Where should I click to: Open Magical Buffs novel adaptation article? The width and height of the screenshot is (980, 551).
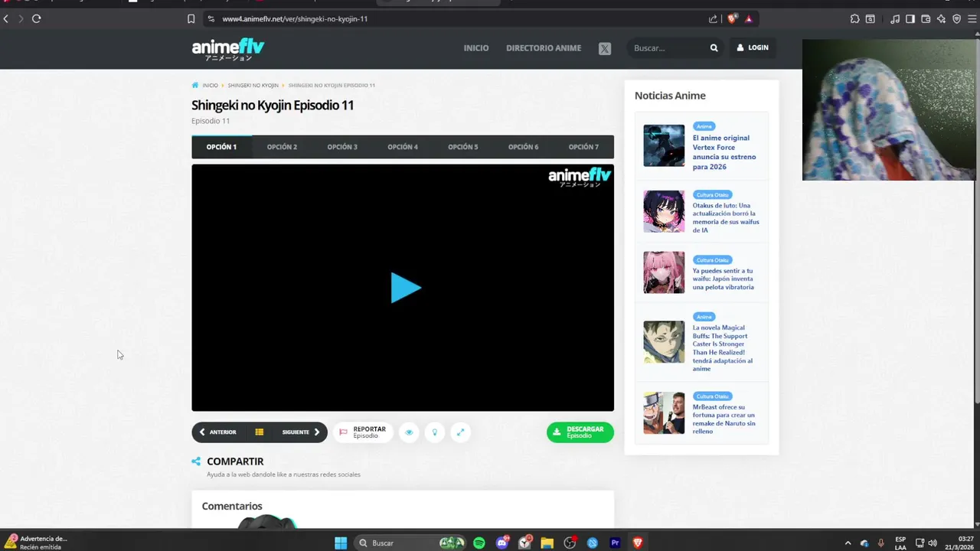(724, 348)
